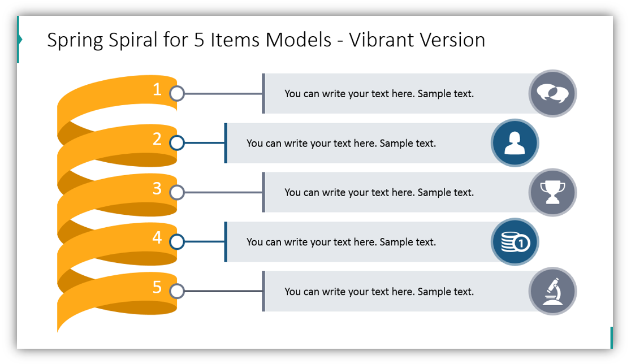Click the circle marker beside number 5
Viewport: 631px width, 364px height.
click(177, 291)
